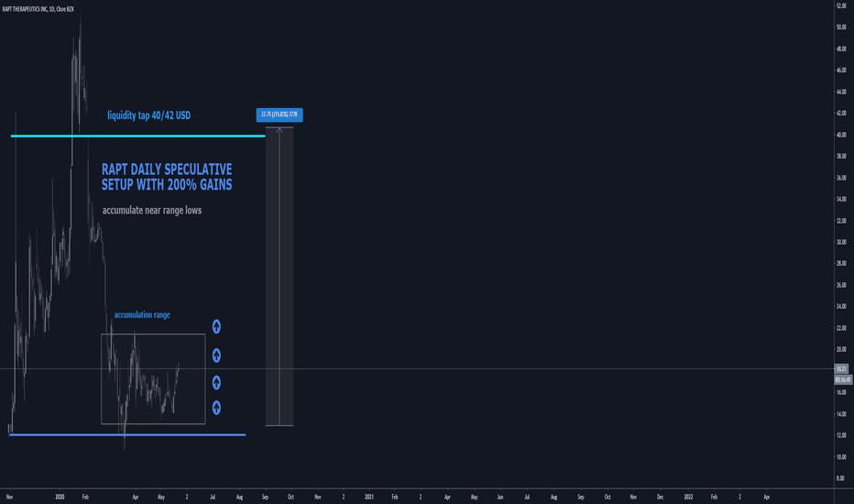Click the 2021 label on time axis
The width and height of the screenshot is (854, 504).
click(368, 497)
